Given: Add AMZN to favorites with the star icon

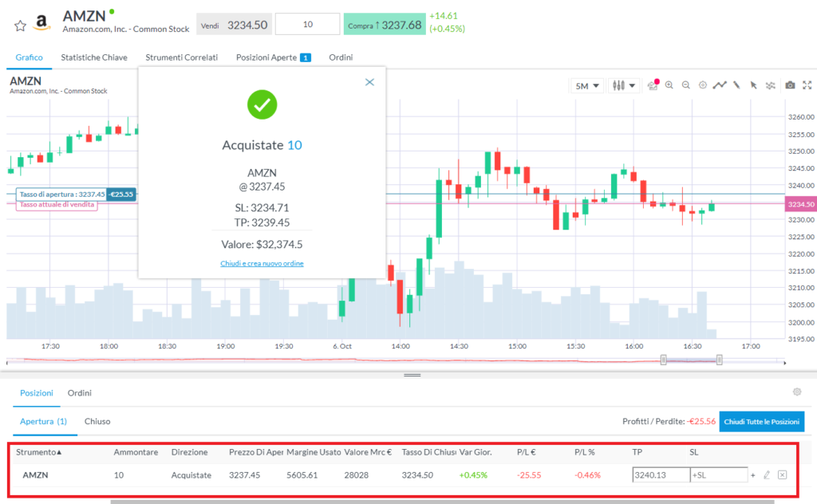Looking at the screenshot, I should [x=20, y=26].
